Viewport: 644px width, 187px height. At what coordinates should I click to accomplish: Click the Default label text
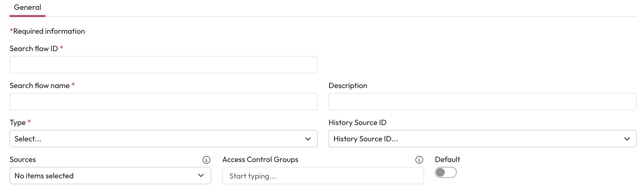pos(447,159)
